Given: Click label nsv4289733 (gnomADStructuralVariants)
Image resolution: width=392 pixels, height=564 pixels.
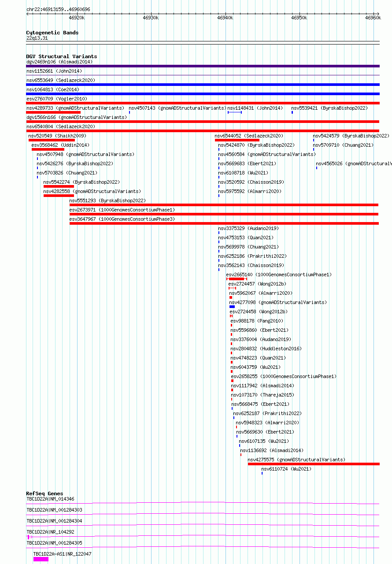Looking at the screenshot, I should (75, 108).
